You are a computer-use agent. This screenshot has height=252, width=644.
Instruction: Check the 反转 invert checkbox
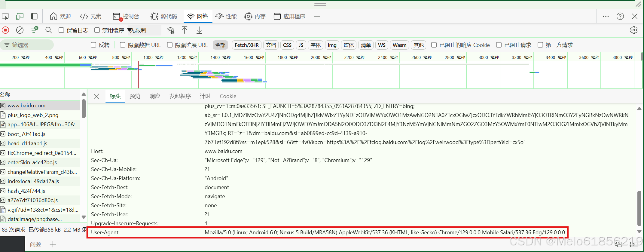click(x=93, y=45)
